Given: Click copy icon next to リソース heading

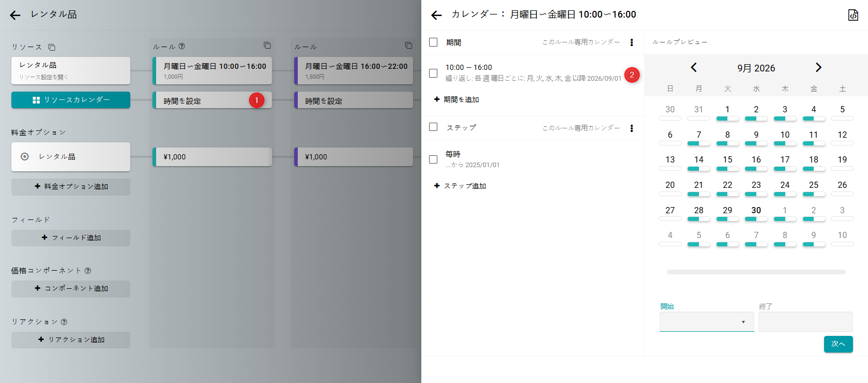Looking at the screenshot, I should point(52,47).
